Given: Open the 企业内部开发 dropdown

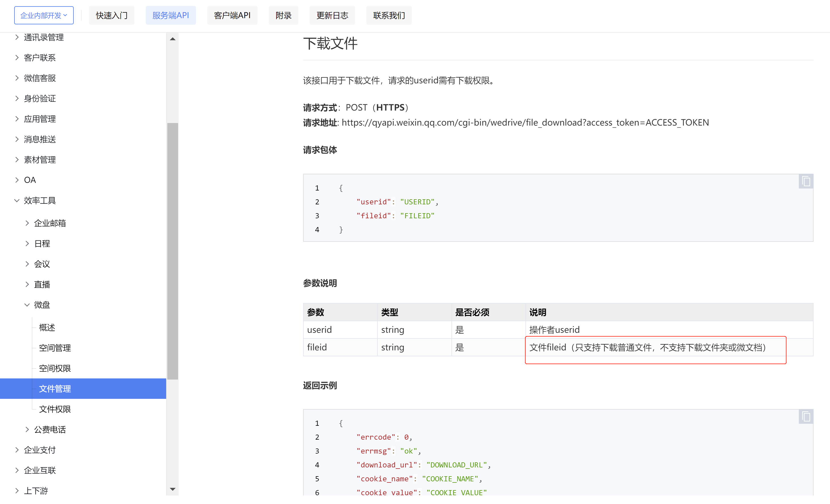Looking at the screenshot, I should click(x=44, y=15).
